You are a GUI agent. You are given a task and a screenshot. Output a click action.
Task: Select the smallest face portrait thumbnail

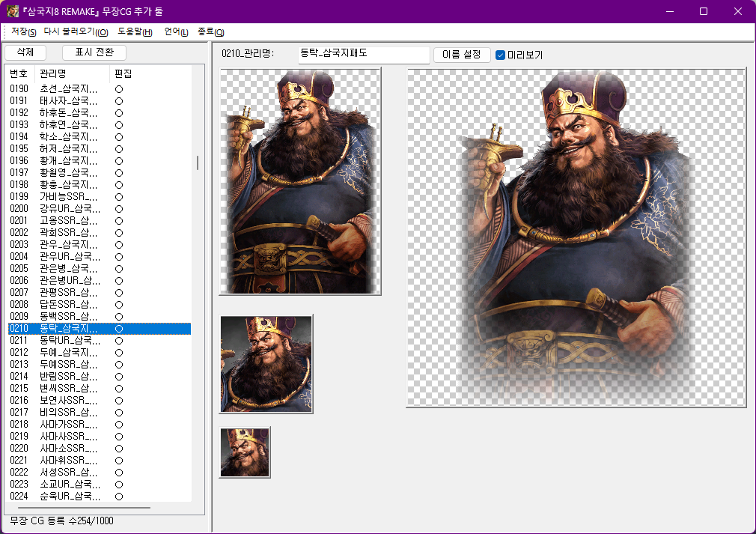[245, 452]
